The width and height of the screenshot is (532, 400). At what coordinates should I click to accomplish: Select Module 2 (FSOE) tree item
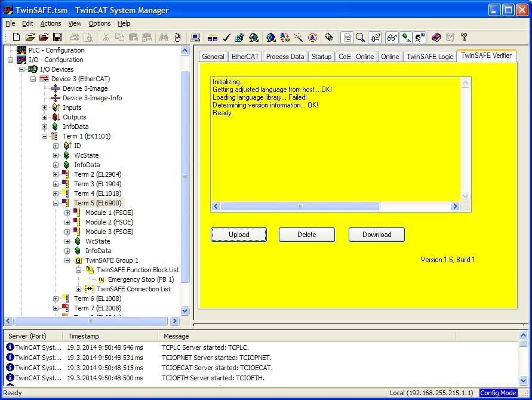(109, 222)
